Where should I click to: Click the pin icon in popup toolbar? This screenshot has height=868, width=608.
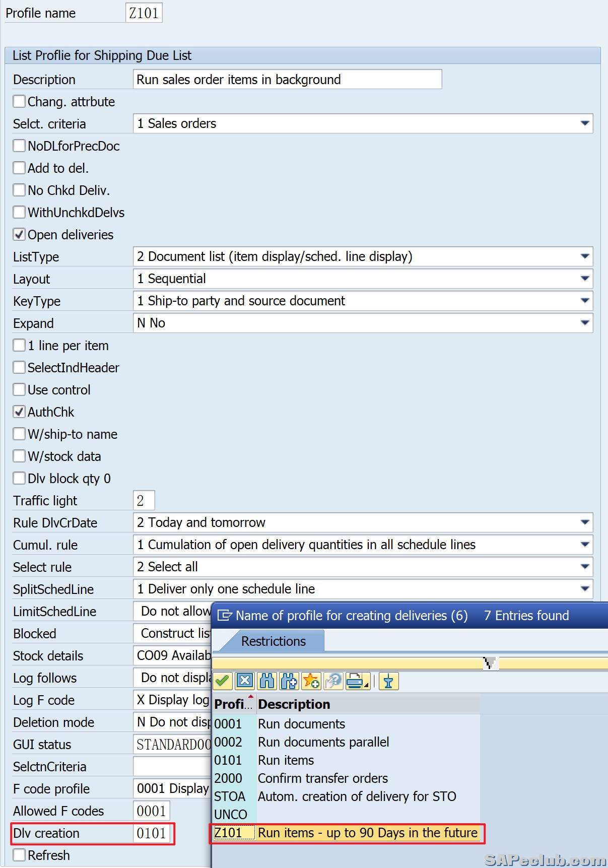(388, 681)
